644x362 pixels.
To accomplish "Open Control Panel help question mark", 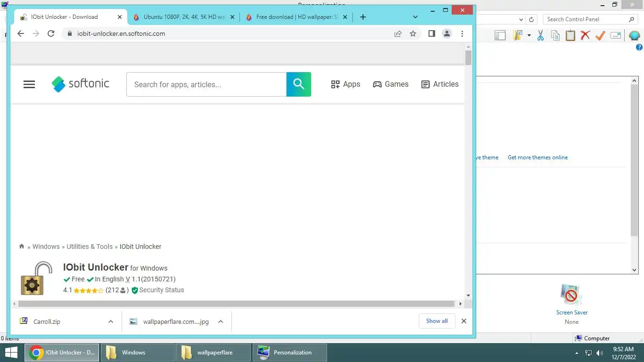I will pos(639,47).
